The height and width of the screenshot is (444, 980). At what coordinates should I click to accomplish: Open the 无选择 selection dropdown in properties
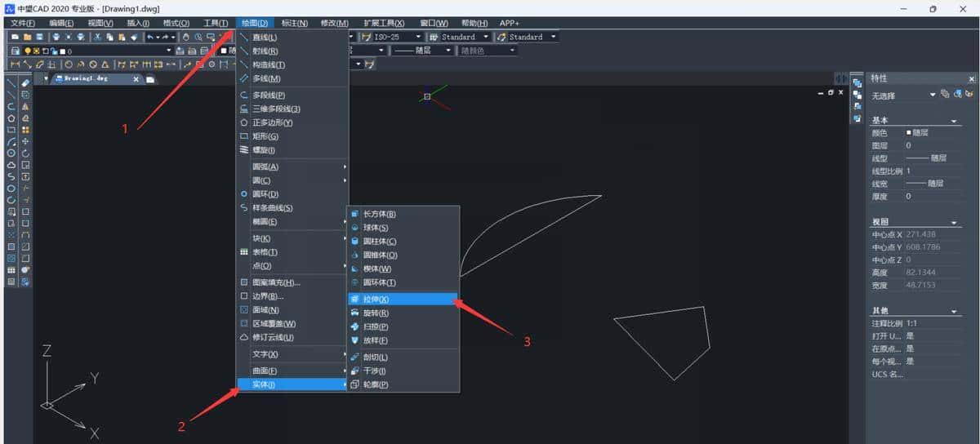click(x=933, y=95)
